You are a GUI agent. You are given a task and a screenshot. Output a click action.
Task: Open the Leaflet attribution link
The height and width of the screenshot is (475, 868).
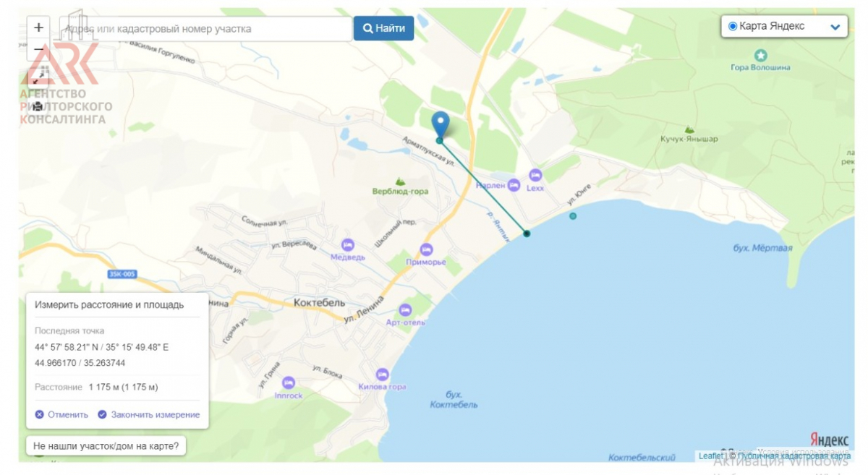[710, 456]
